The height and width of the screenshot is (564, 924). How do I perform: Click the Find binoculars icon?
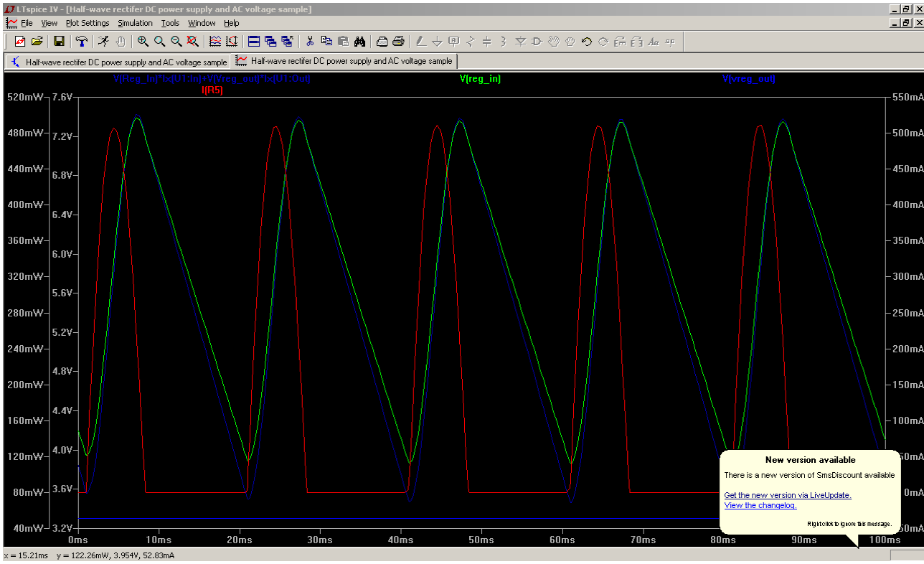click(359, 42)
